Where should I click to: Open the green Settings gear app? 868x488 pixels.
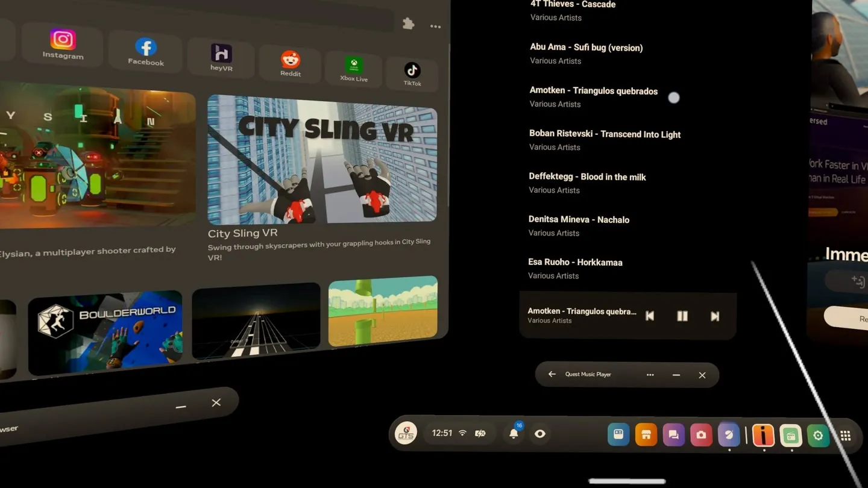818,436
